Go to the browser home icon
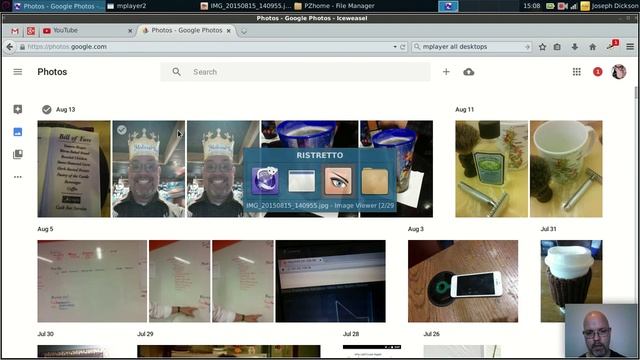The width and height of the screenshot is (640, 360). (x=592, y=47)
